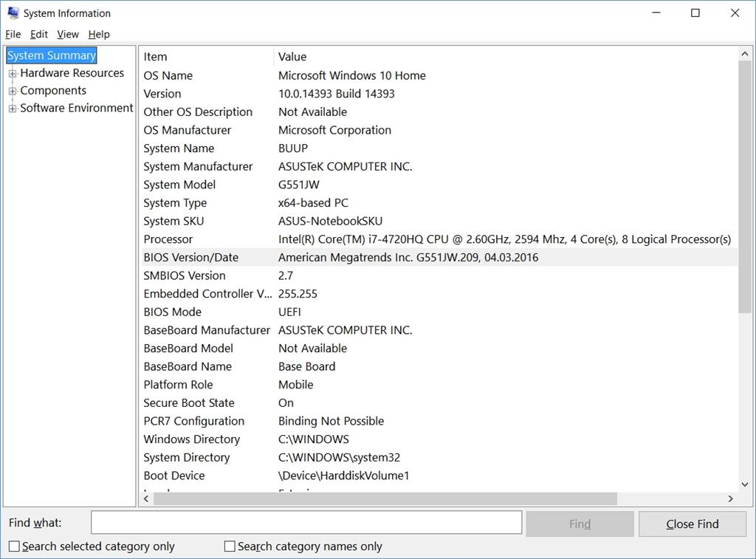Select the System Type row
Screen dimensions: 756x559
(439, 202)
